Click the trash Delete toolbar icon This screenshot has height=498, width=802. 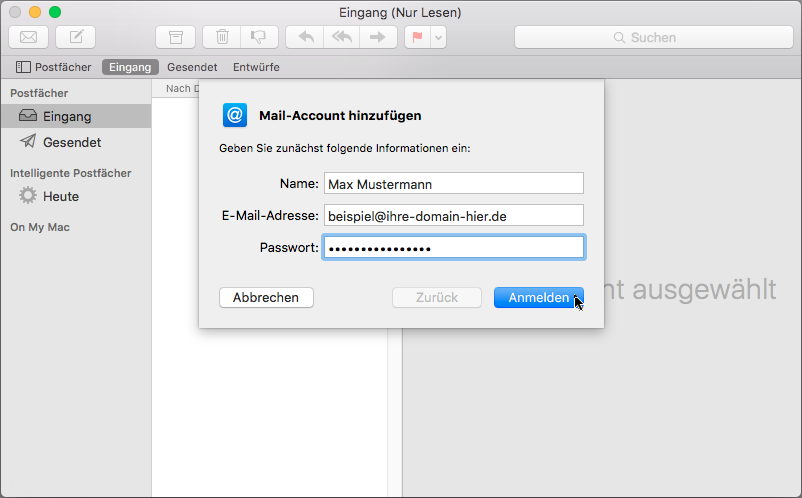coord(222,37)
